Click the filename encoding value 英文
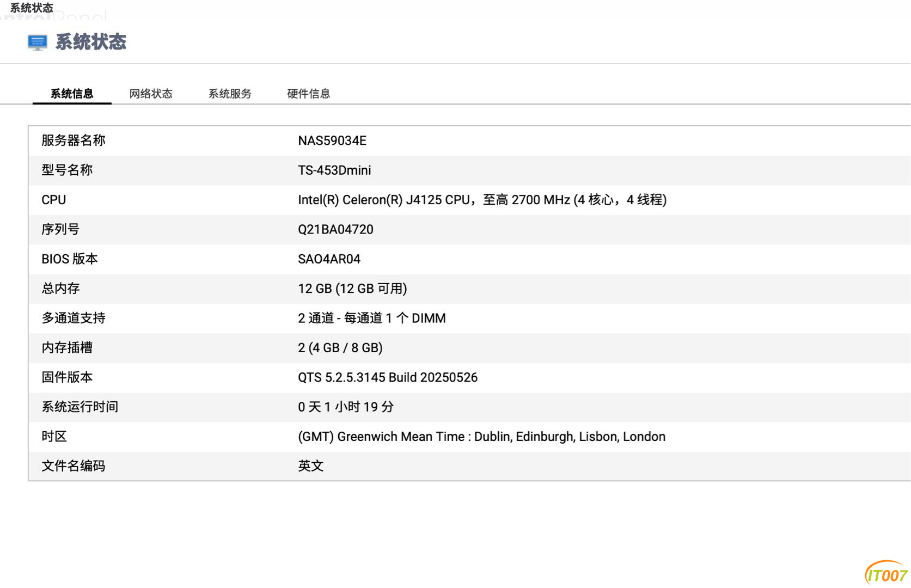This screenshot has height=588, width=911. (311, 466)
